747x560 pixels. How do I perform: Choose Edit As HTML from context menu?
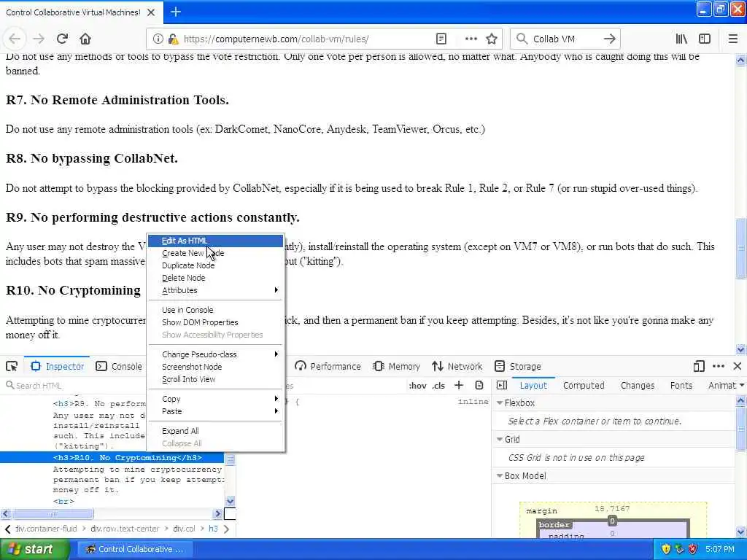point(215,241)
